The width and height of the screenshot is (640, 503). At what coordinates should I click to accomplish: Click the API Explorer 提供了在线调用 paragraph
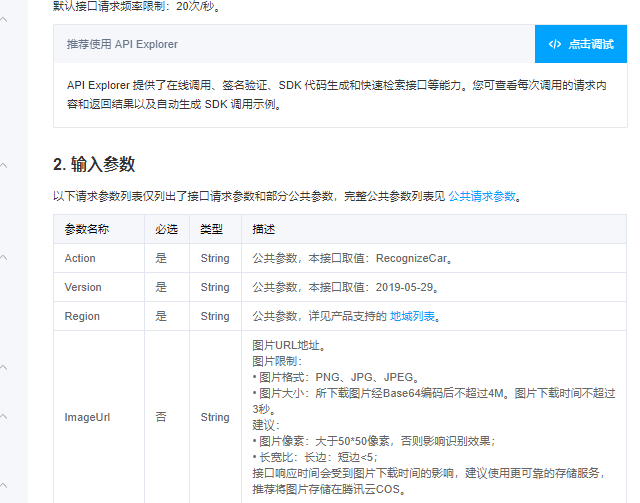pyautogui.click(x=337, y=95)
